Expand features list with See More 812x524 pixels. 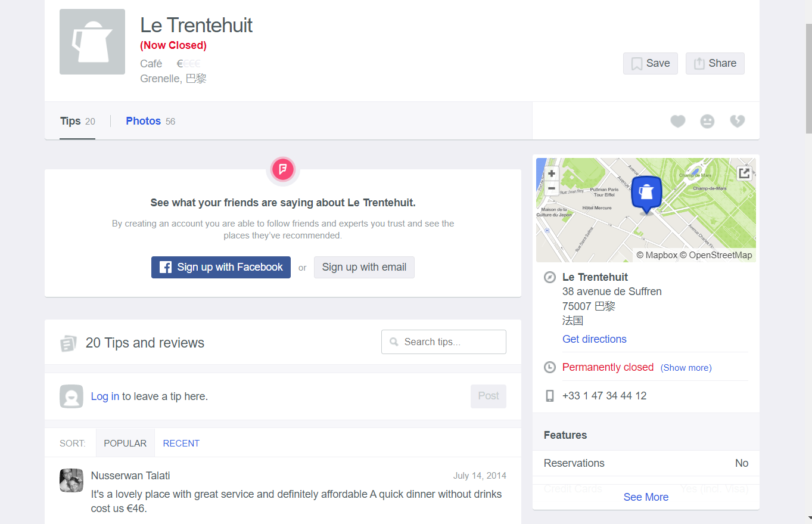(646, 497)
